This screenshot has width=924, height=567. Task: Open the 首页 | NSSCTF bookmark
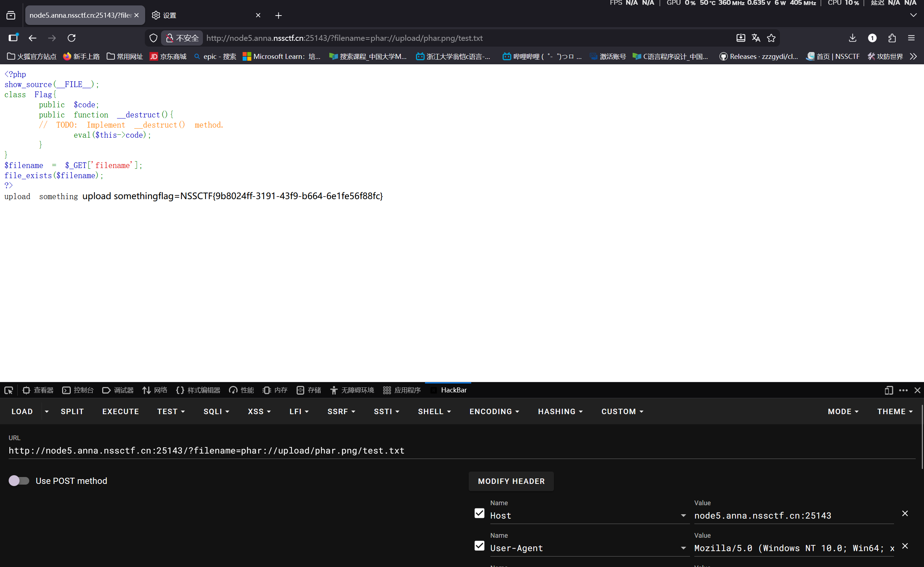833,56
